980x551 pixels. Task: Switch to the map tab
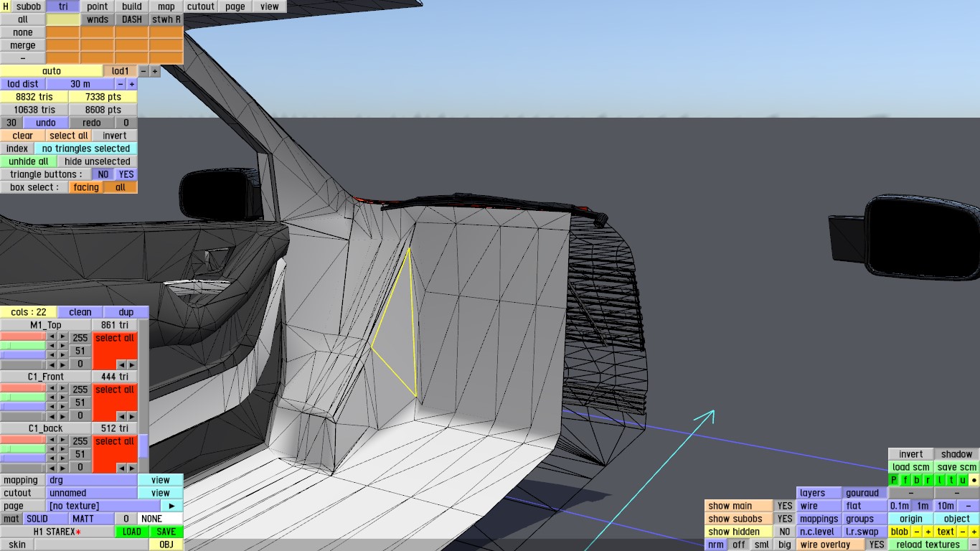(x=166, y=6)
